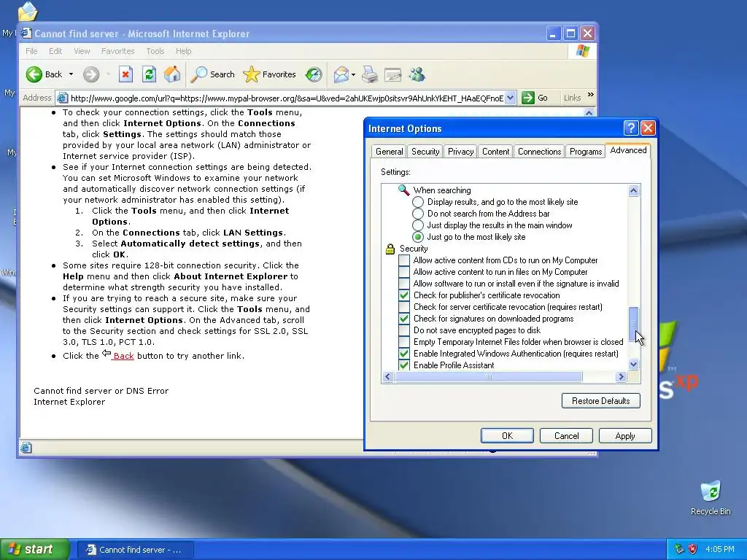
Task: Open the File menu
Action: 31,51
